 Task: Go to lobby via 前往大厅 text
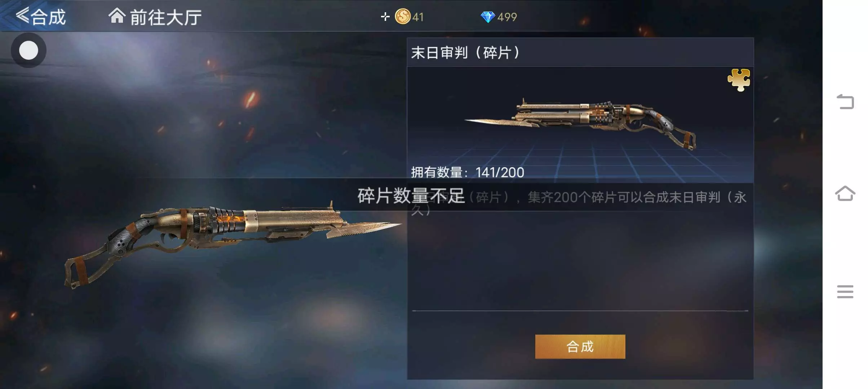[x=165, y=17]
